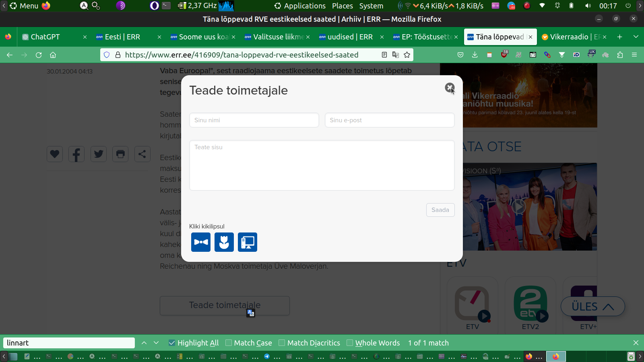Switch to the Soome uus koa tab
Screen dimensions: 644x362
(203, 37)
